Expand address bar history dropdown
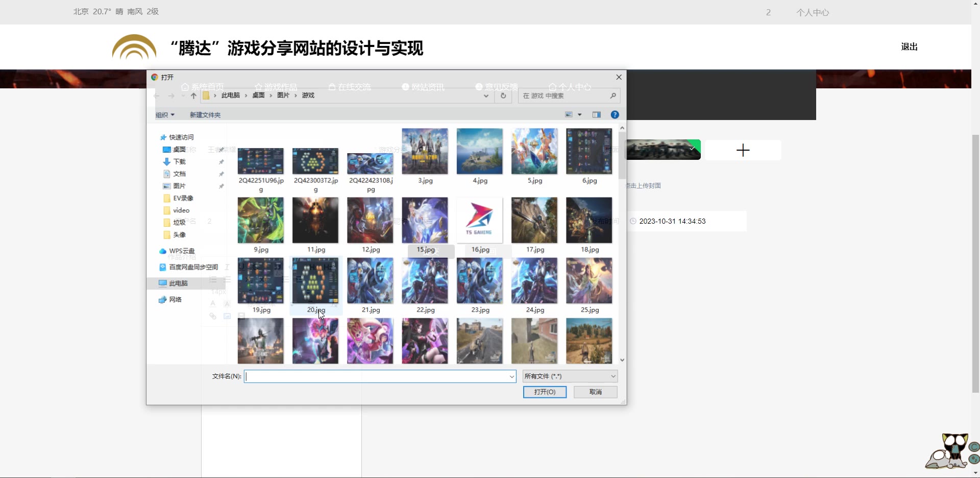 click(486, 95)
